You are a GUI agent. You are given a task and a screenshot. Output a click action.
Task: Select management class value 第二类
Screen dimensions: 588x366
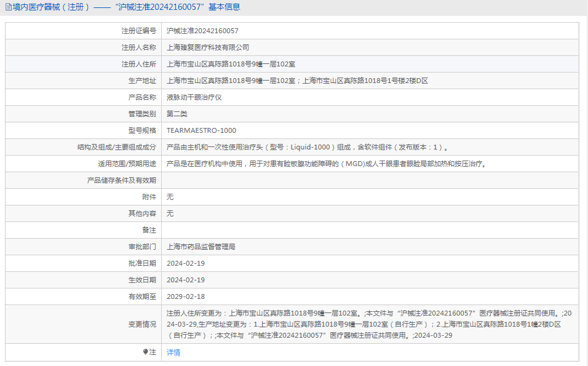click(x=177, y=114)
